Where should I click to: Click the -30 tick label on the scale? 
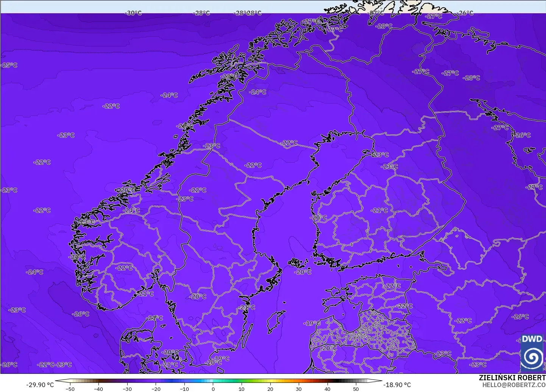click(127, 389)
